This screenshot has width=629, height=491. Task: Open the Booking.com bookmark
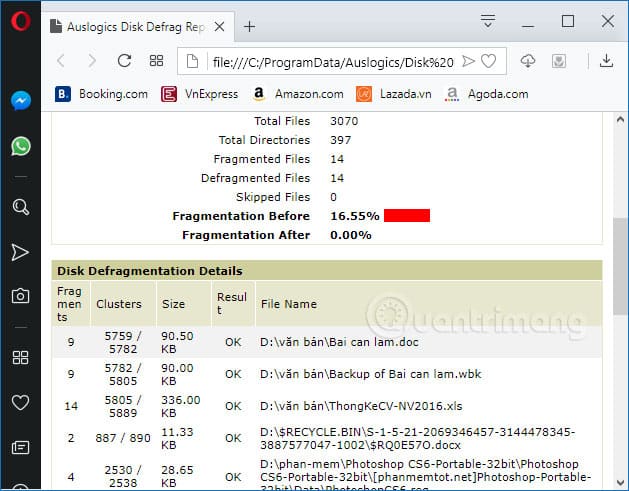(x=101, y=94)
